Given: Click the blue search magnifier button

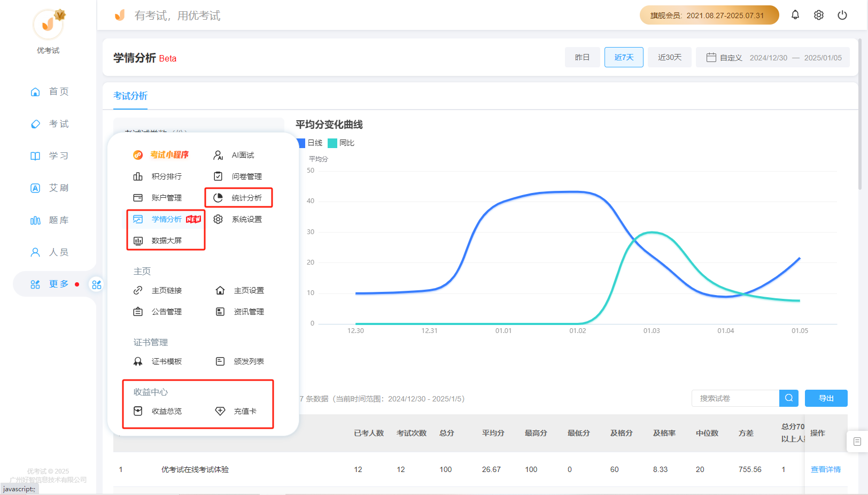Looking at the screenshot, I should 789,398.
